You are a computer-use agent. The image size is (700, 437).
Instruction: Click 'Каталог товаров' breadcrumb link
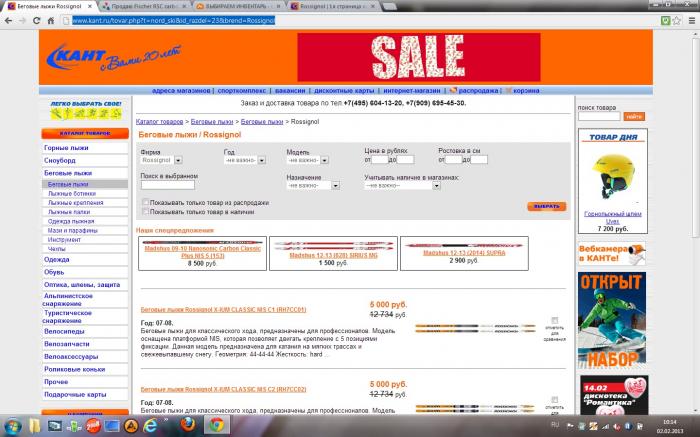tap(159, 121)
